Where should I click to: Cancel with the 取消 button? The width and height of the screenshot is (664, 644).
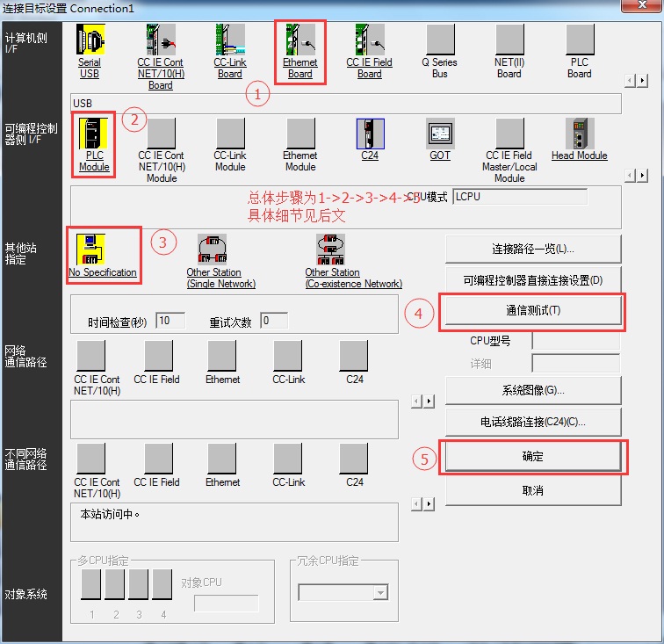[x=532, y=490]
